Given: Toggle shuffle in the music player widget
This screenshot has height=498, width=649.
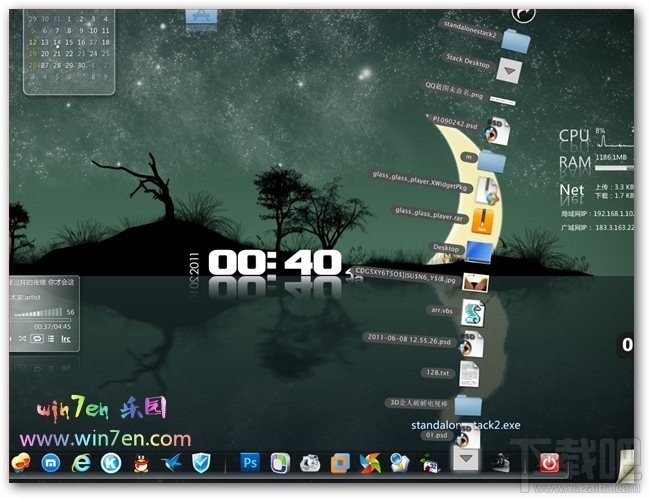Looking at the screenshot, I should [x=22, y=339].
